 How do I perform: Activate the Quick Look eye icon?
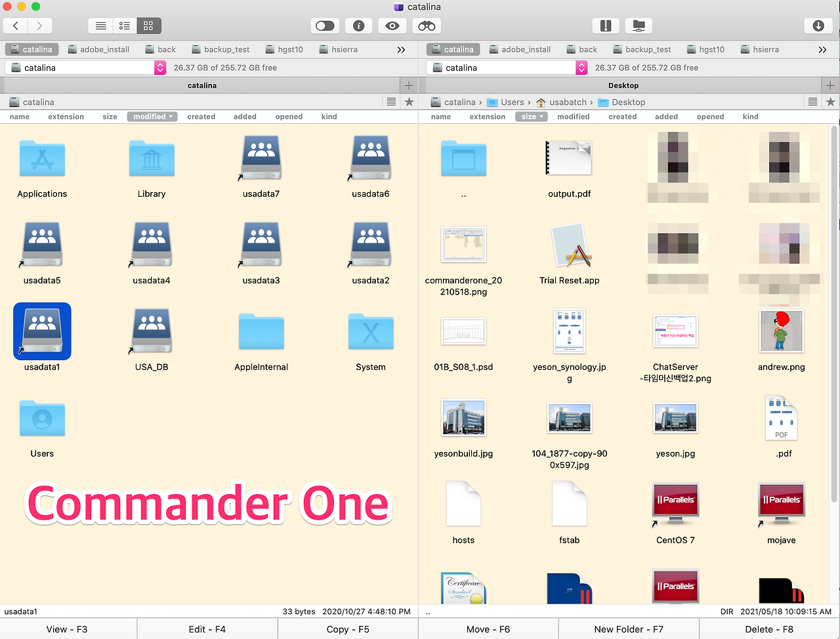392,26
